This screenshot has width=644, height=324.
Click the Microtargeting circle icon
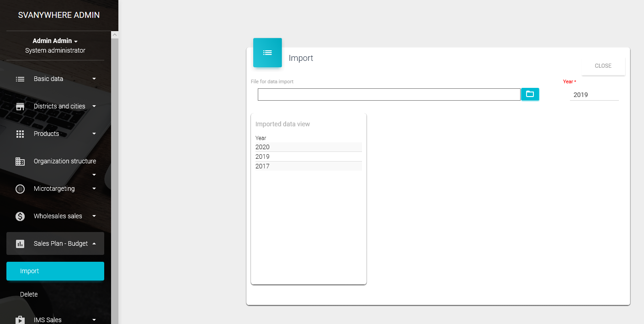pos(20,189)
